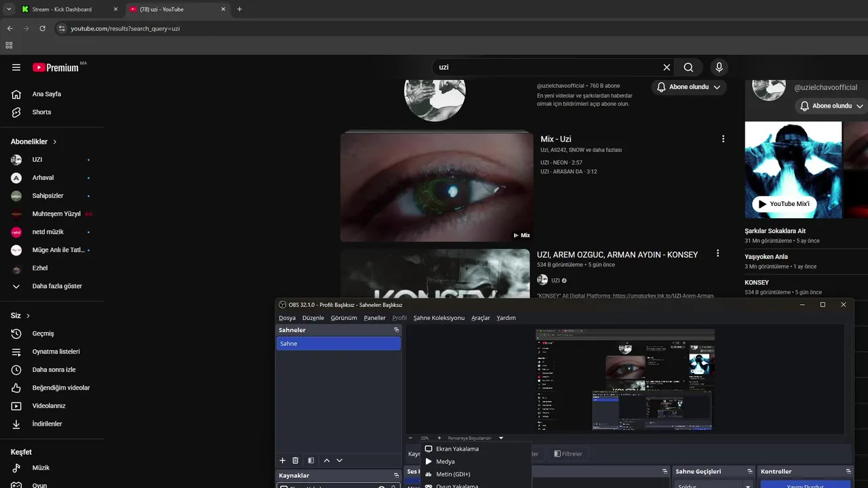Click the YouTube Premium logo
868x488 pixels.
coord(56,67)
